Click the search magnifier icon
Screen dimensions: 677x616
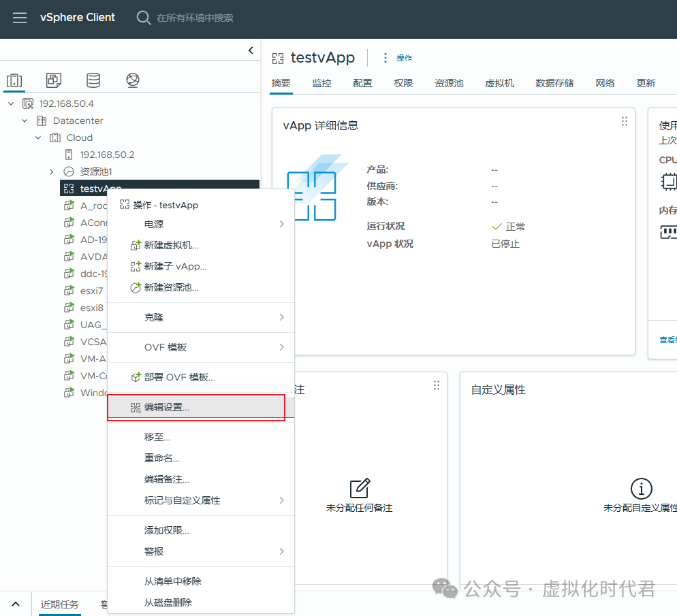click(143, 18)
